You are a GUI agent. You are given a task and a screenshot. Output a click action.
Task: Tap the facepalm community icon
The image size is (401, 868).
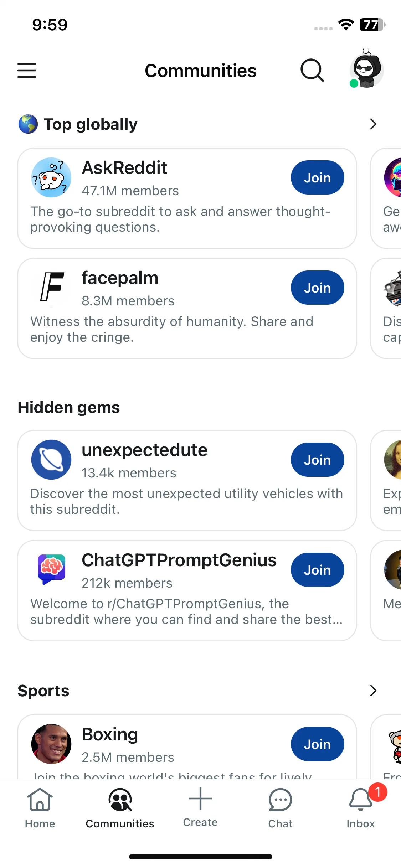pos(51,288)
